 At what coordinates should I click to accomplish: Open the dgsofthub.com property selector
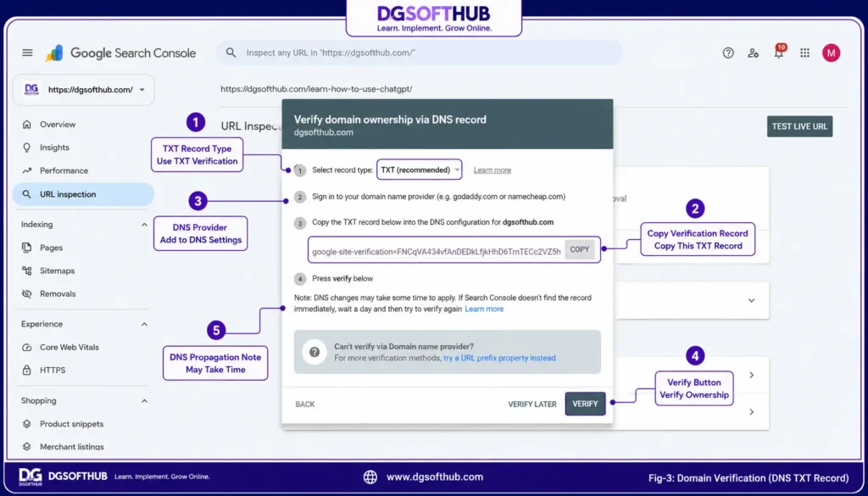click(84, 90)
